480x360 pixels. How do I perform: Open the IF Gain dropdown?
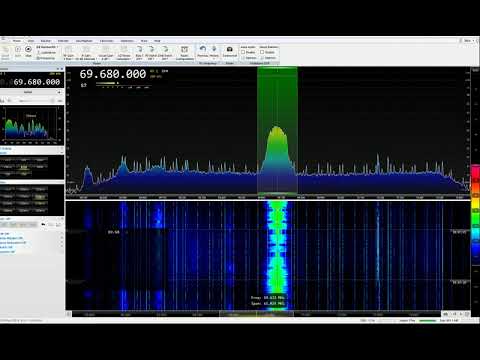click(x=86, y=53)
